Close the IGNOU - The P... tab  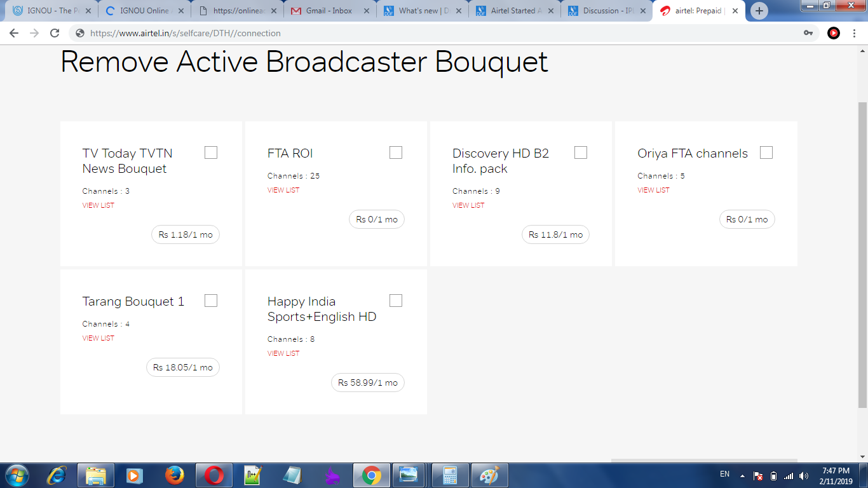[88, 11]
